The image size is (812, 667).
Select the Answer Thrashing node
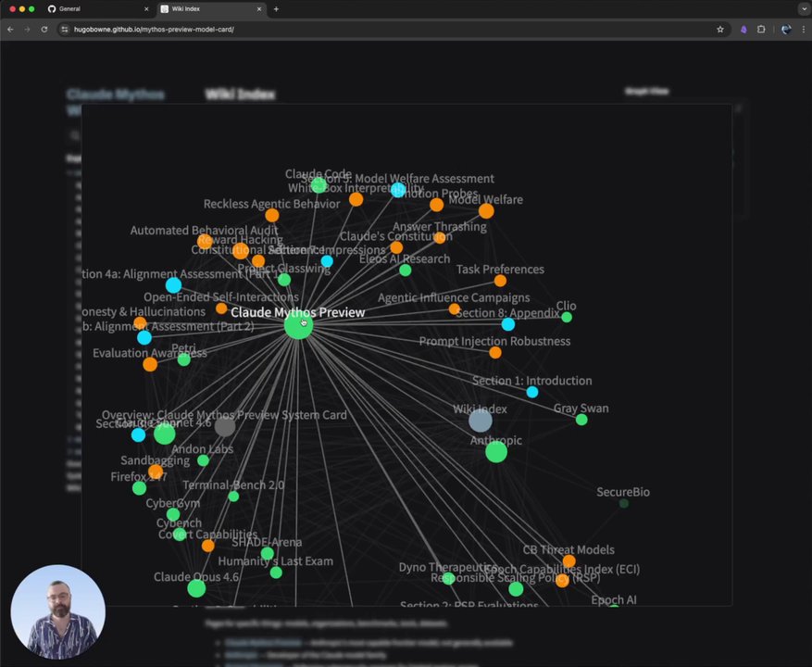[x=440, y=238]
